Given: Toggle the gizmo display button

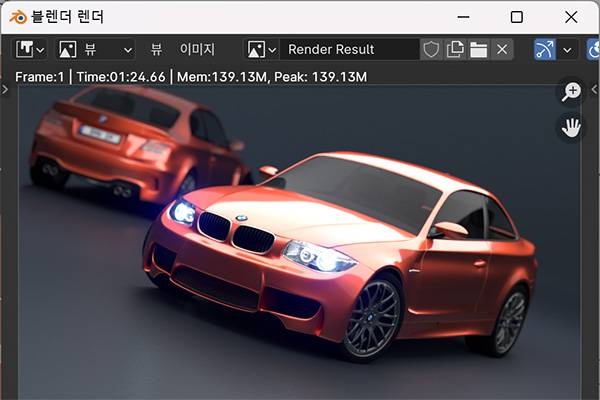Looking at the screenshot, I should point(544,49).
